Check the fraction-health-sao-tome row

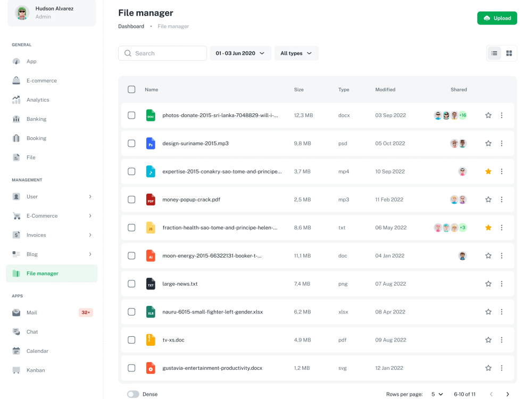tap(131, 228)
